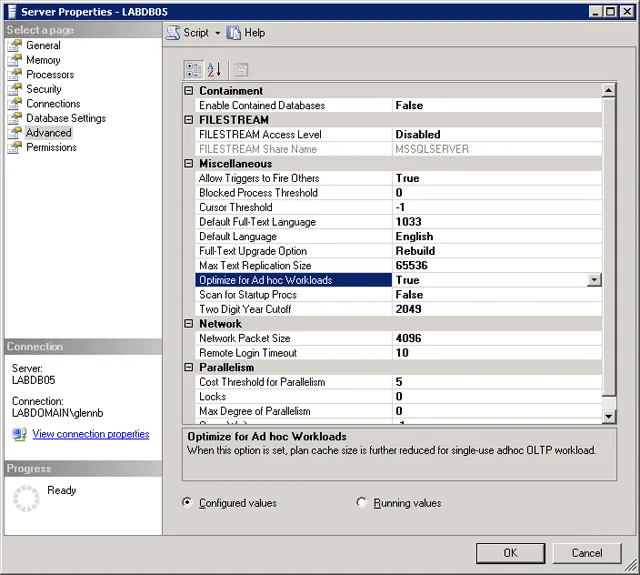This screenshot has height=575, width=640.
Task: Select the Running values radio button
Action: coord(362,503)
